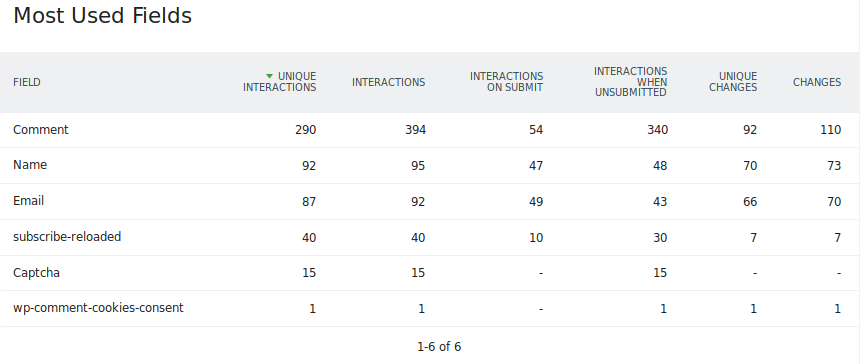Click the 1-6 of 6 pagination text

tap(439, 346)
